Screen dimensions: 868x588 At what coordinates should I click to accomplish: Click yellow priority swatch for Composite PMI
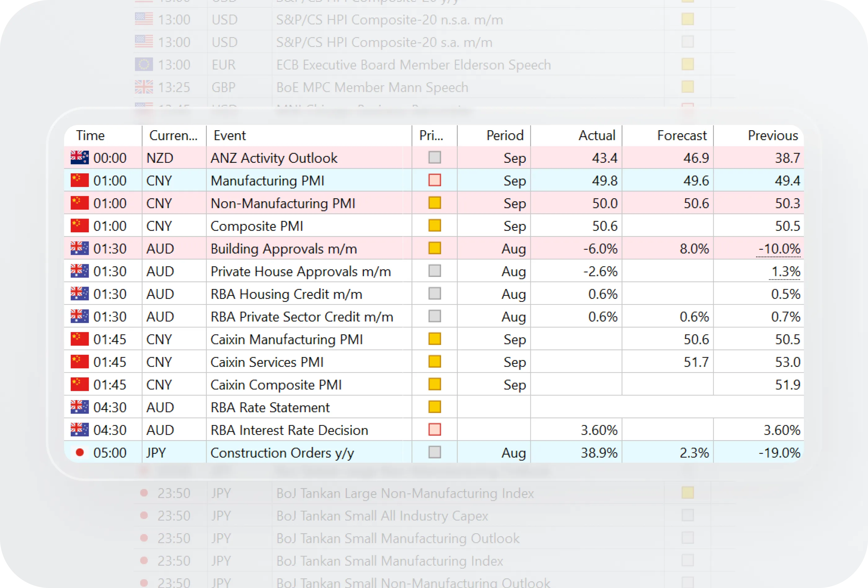pyautogui.click(x=435, y=226)
